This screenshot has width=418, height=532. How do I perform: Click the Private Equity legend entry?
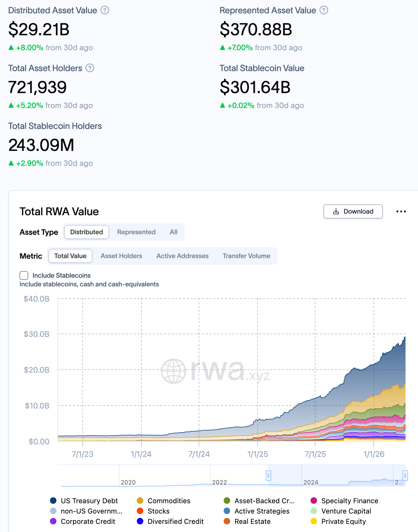click(343, 521)
